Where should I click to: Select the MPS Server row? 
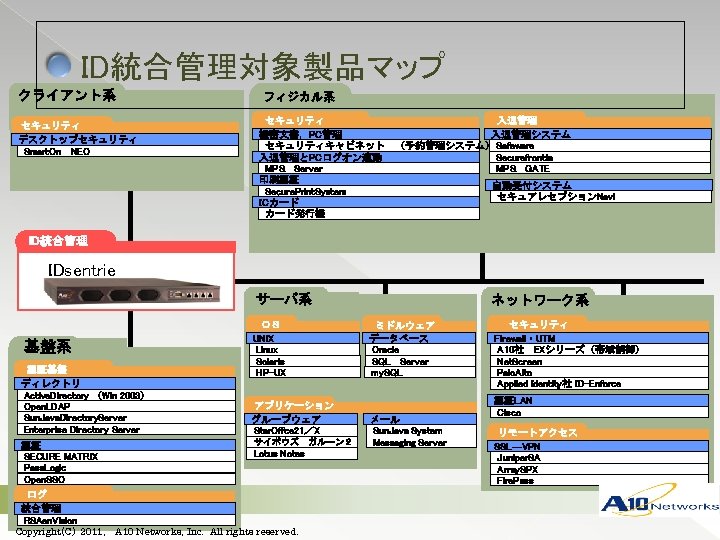[x=369, y=169]
